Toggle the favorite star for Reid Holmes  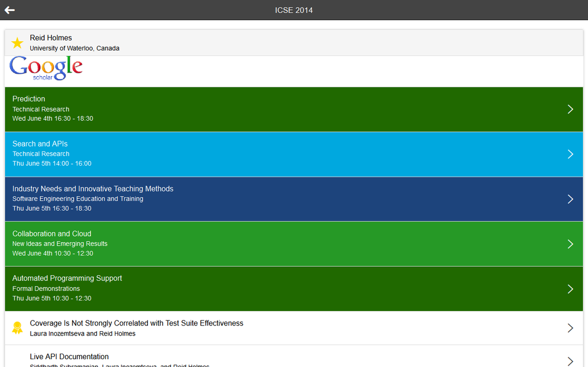[x=17, y=43]
